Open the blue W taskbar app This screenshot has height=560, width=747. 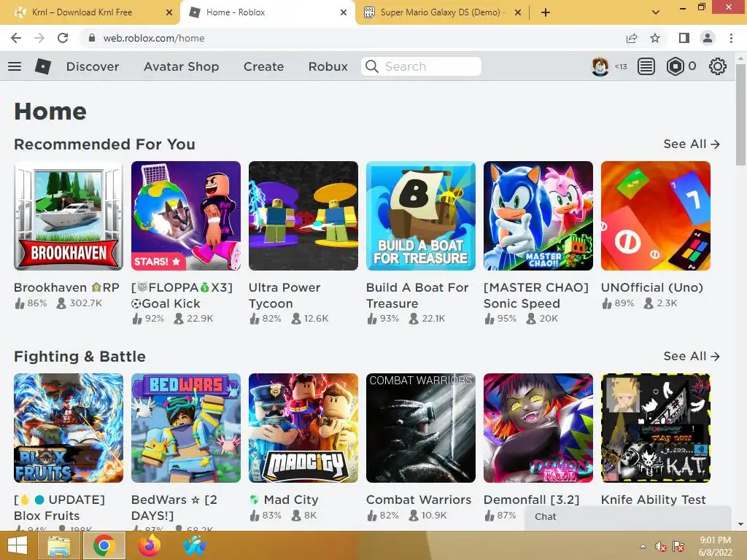(194, 545)
